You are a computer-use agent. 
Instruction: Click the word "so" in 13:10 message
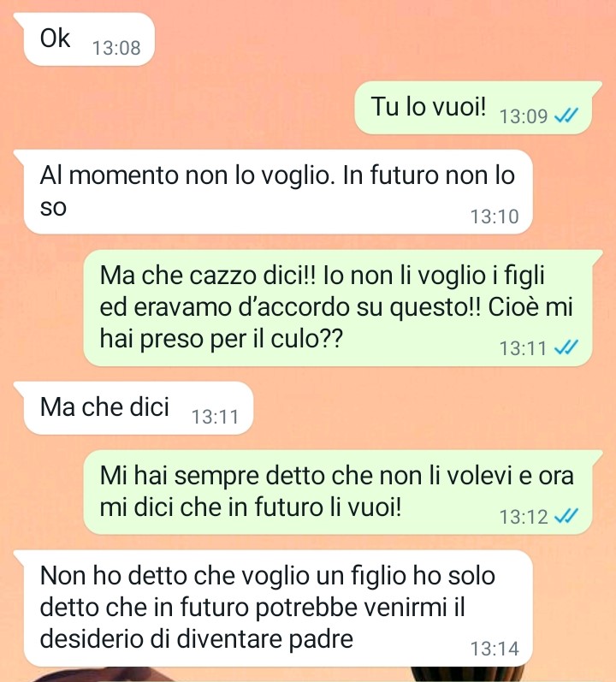(53, 208)
